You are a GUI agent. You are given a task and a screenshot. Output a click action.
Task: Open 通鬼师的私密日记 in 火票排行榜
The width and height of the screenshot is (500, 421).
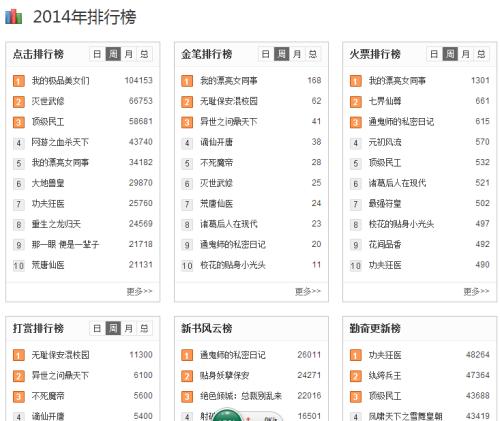(x=401, y=122)
